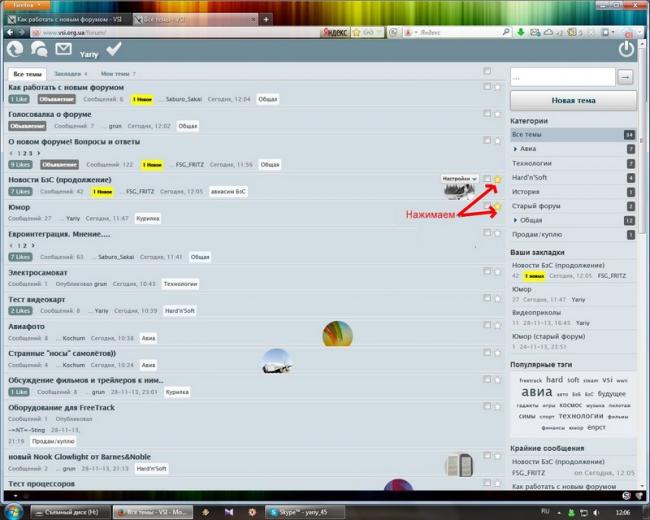
Task: Click the forum home logo icon
Action: pyautogui.click(x=15, y=49)
